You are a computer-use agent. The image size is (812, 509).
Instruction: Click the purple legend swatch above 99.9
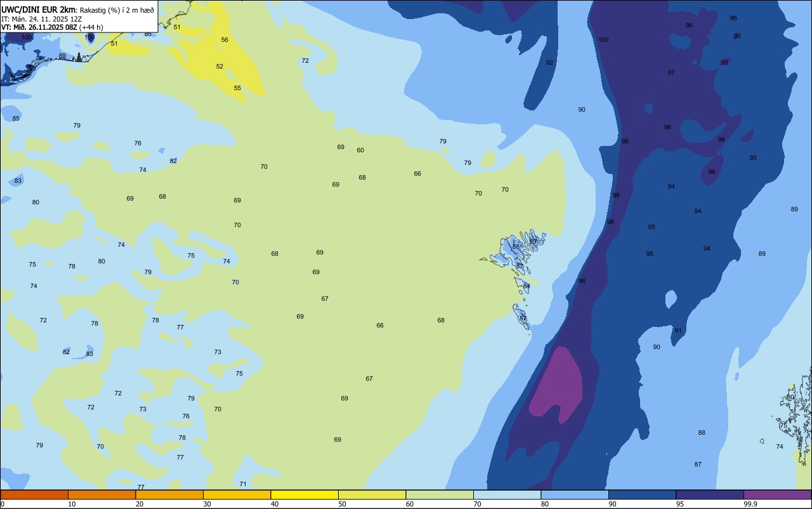click(x=777, y=494)
